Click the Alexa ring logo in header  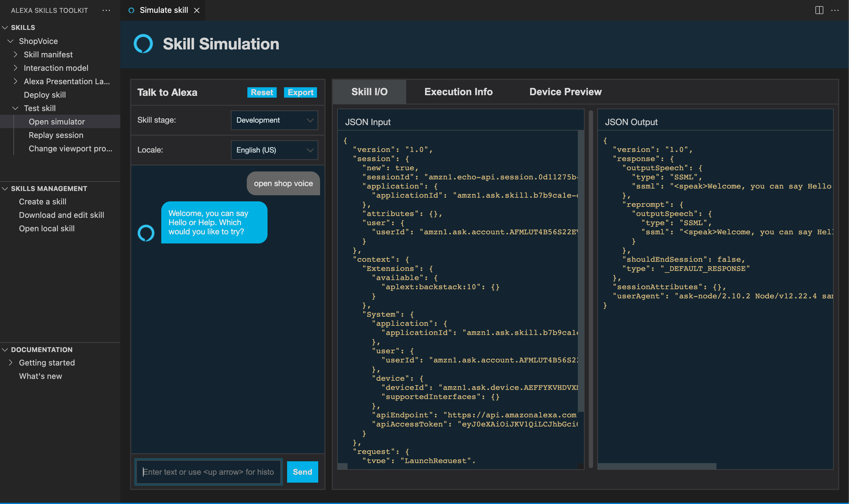pyautogui.click(x=143, y=44)
